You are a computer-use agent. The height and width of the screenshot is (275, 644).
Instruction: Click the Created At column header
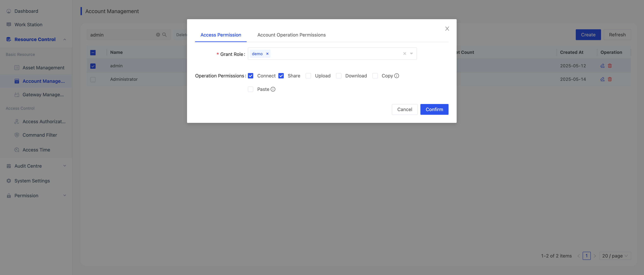(x=572, y=53)
